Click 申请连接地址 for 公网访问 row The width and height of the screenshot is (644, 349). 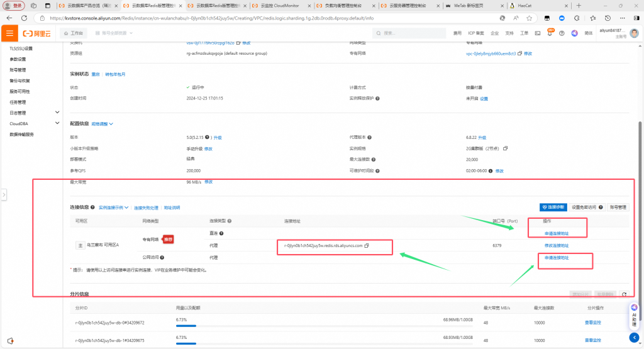556,257
